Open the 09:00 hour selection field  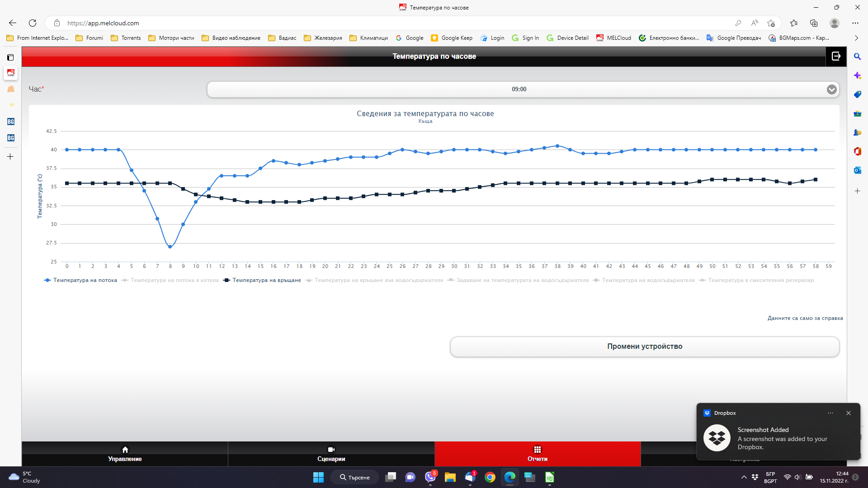pyautogui.click(x=519, y=89)
